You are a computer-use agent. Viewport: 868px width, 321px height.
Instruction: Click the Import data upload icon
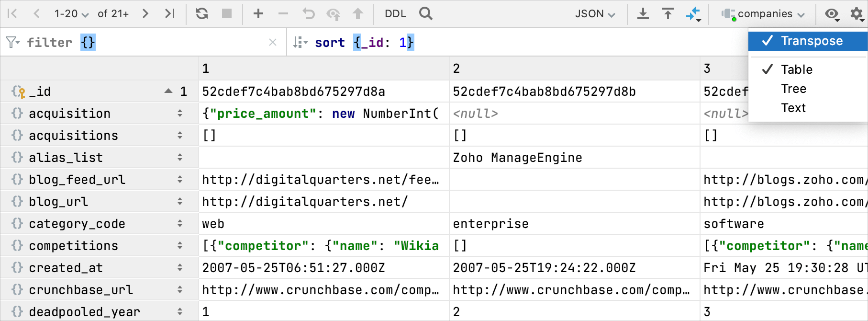click(668, 13)
